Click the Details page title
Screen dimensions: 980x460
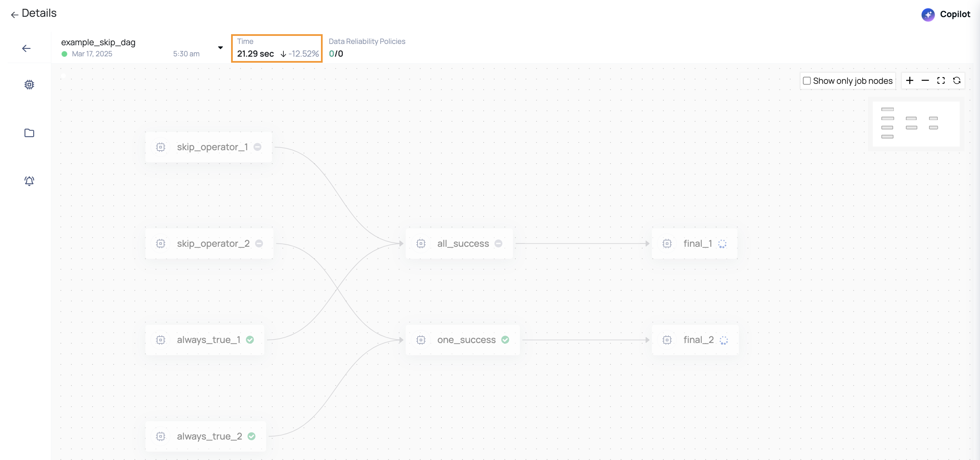click(x=39, y=13)
